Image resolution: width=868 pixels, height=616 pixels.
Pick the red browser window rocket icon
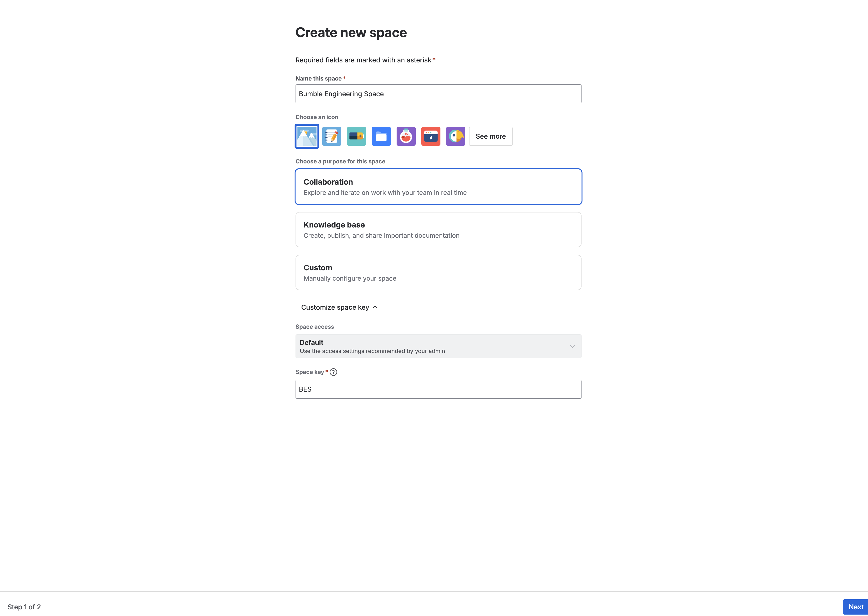[x=431, y=136]
